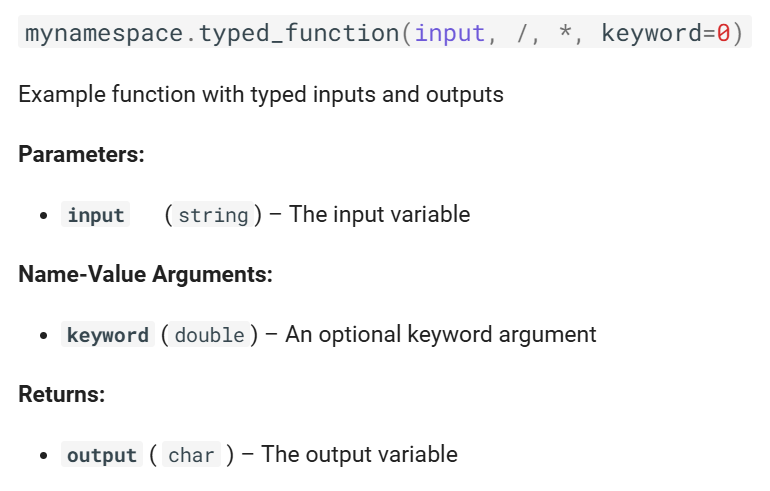Click the string type label
This screenshot has height=491, width=770.
[214, 215]
